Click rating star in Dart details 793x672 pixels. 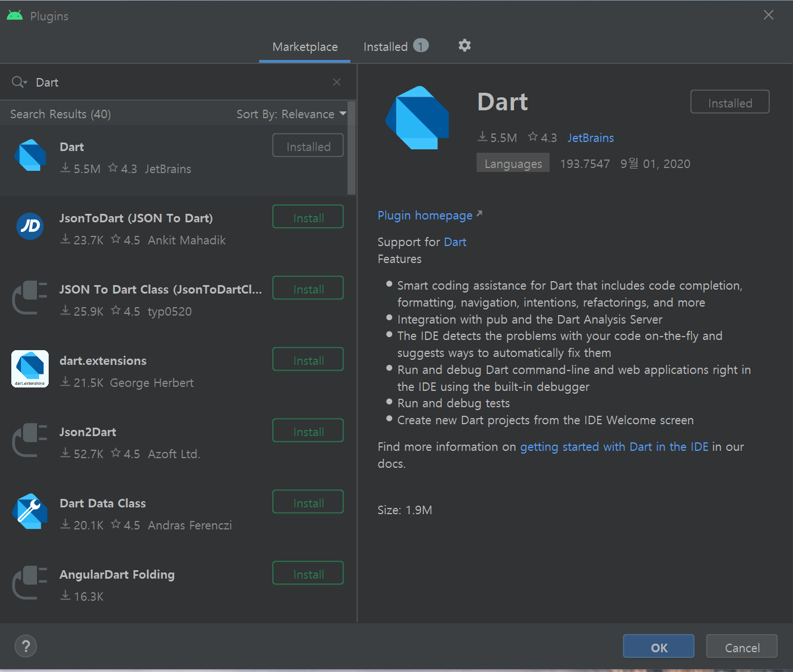pyautogui.click(x=533, y=137)
